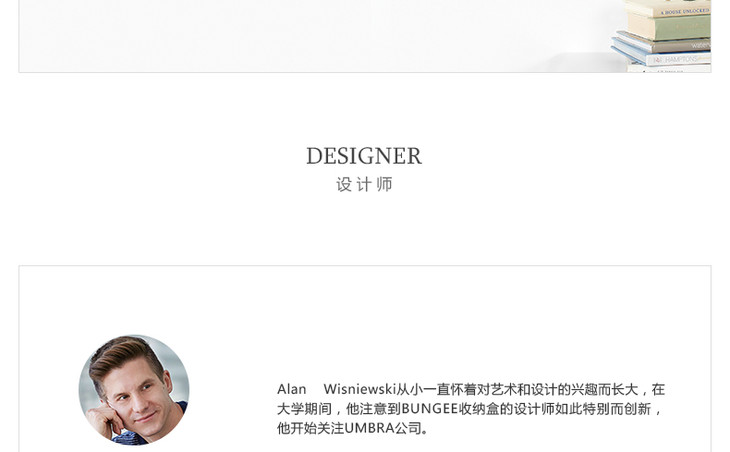Click the first line of the designer bio
730x452 pixels.
click(471, 389)
